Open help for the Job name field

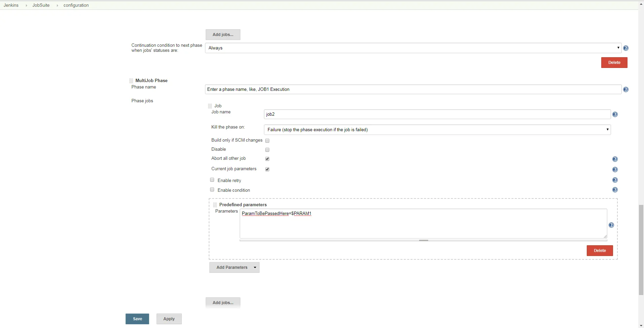coord(615,114)
